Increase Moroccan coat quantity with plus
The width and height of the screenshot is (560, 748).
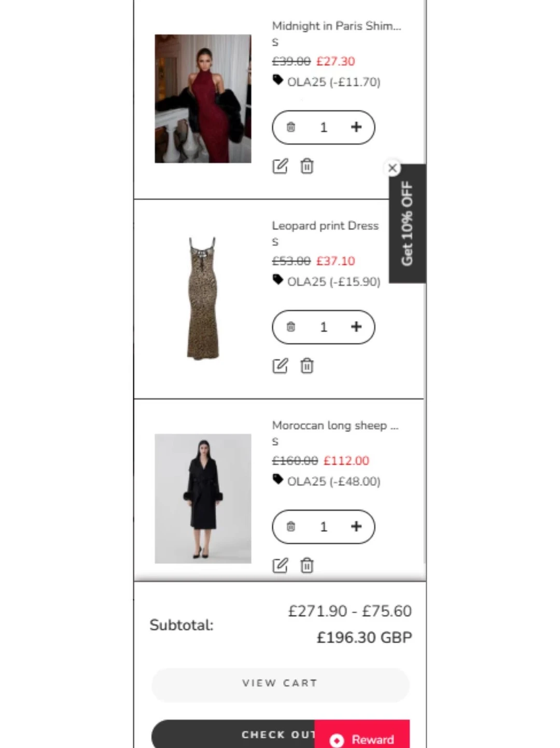(356, 527)
